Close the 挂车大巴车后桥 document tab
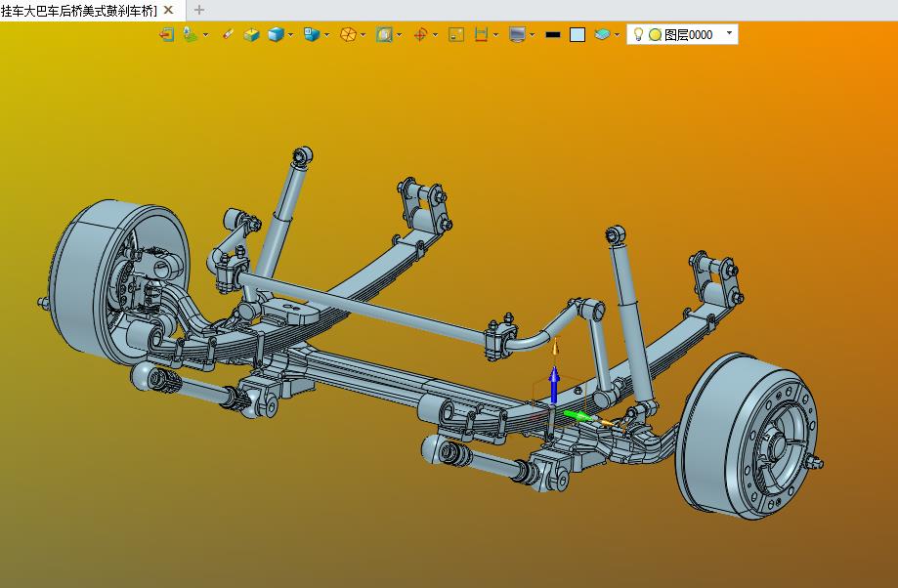This screenshot has height=588, width=898. tap(168, 10)
